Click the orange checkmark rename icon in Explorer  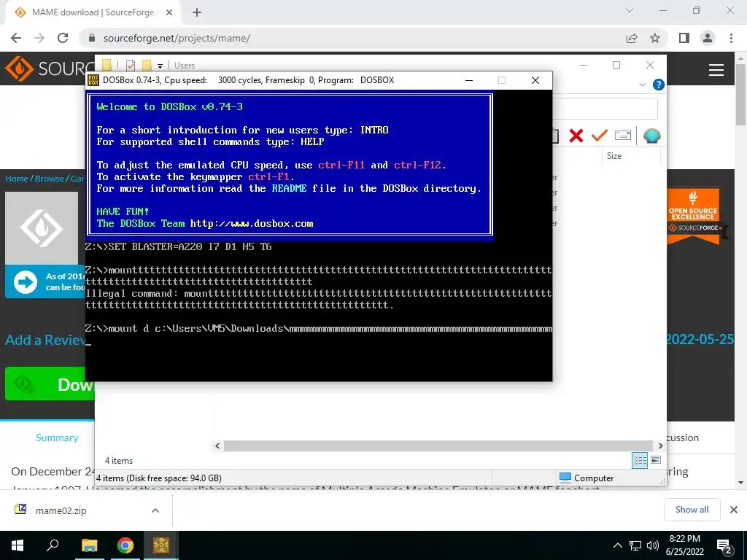pos(599,136)
